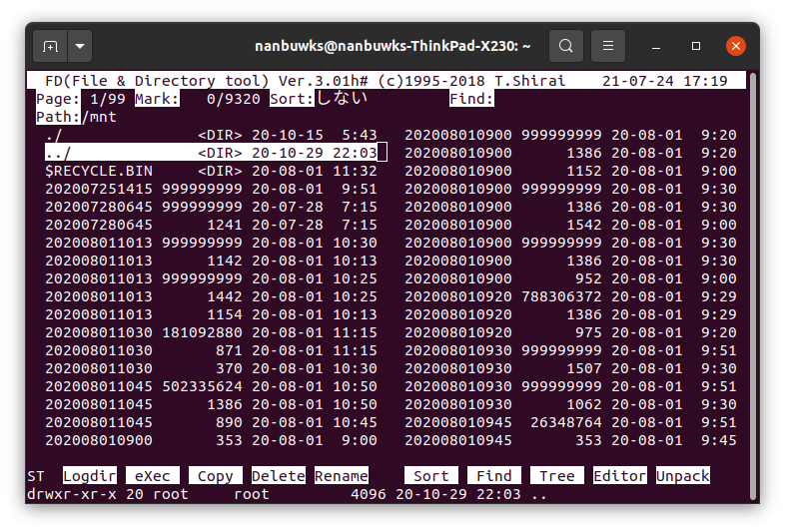
Task: Select 202007280645 with size 1241
Action: [211, 225]
